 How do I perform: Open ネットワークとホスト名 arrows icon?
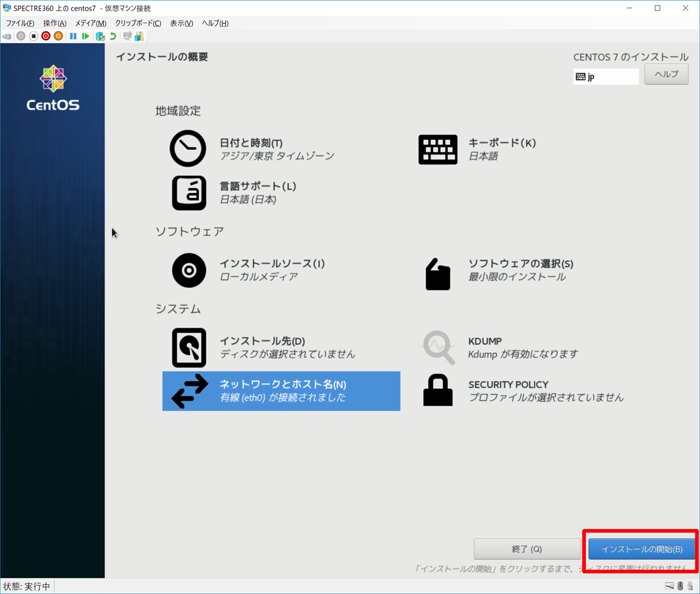(x=190, y=391)
